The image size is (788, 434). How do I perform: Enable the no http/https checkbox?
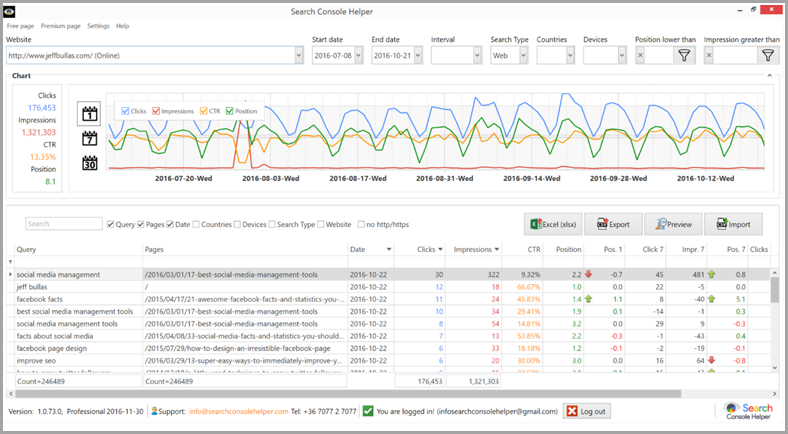tap(361, 224)
